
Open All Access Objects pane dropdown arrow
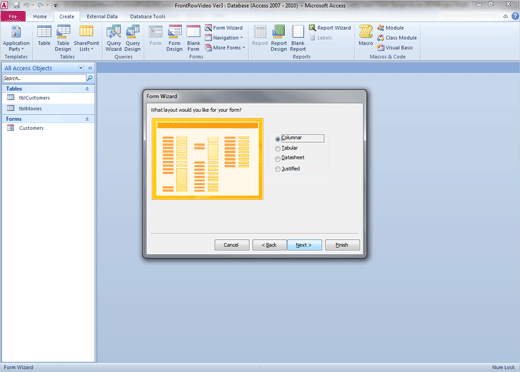point(81,68)
